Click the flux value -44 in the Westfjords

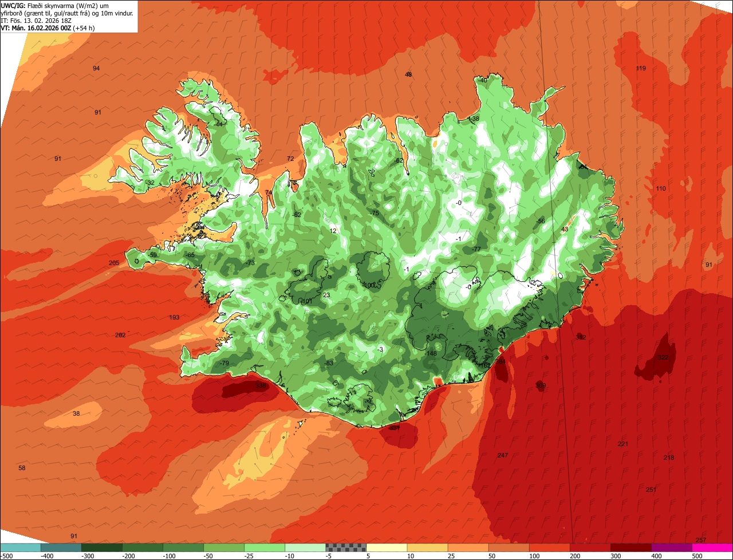[x=218, y=124]
